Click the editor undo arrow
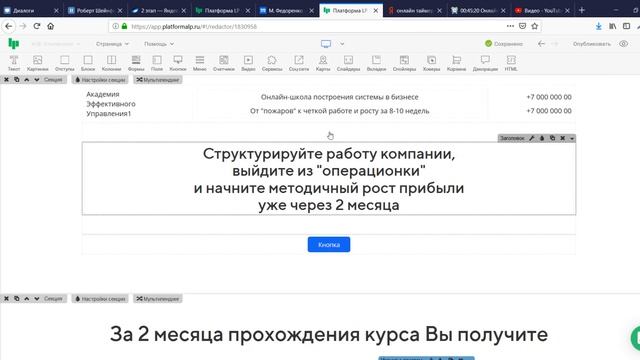This screenshot has height=360, width=640. coord(541,44)
